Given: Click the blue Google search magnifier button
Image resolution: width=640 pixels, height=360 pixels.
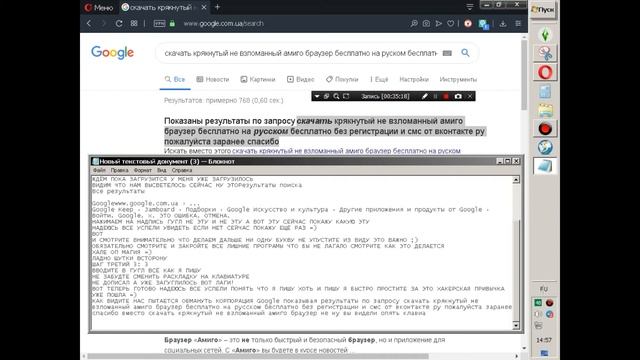Looking at the screenshot, I should point(465,53).
